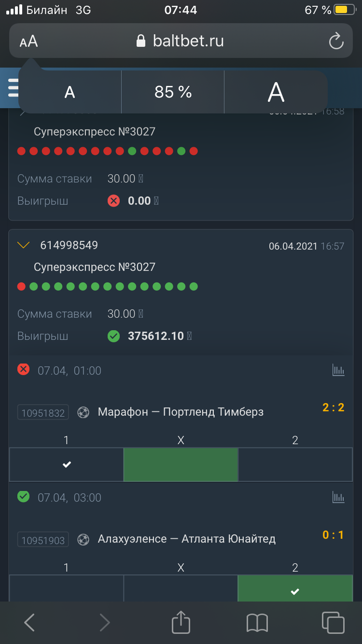Select outcome 2 cell for Алахуэленсе match
The image size is (362, 644).
(x=295, y=588)
